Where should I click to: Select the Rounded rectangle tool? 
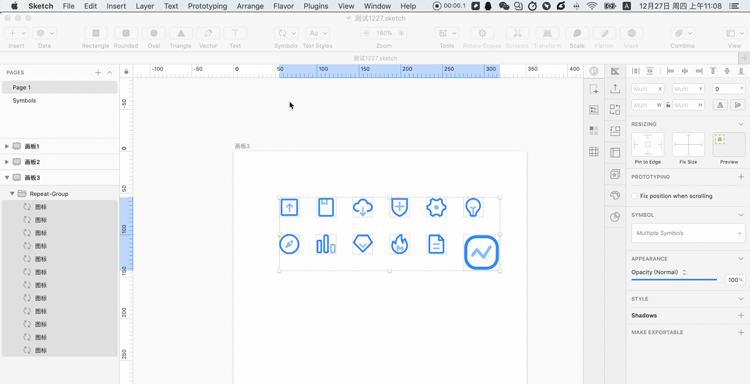(x=126, y=33)
